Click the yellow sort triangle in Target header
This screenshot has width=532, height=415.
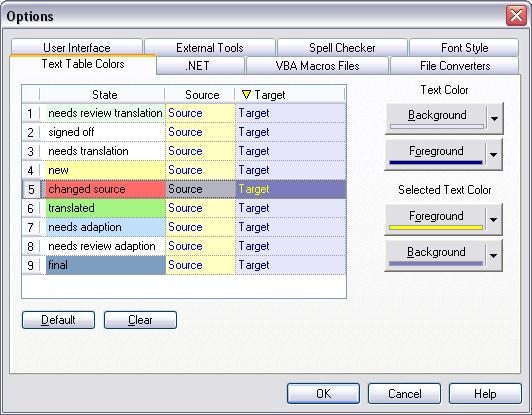(246, 95)
